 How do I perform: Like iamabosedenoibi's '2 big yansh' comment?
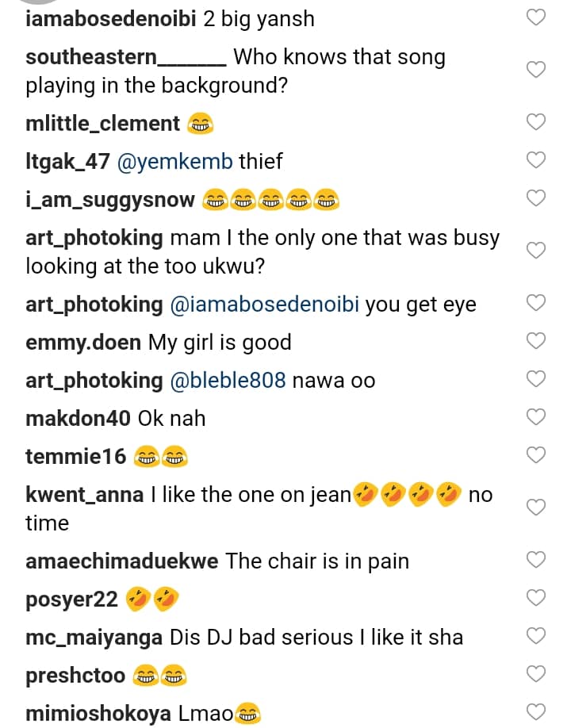tap(537, 17)
